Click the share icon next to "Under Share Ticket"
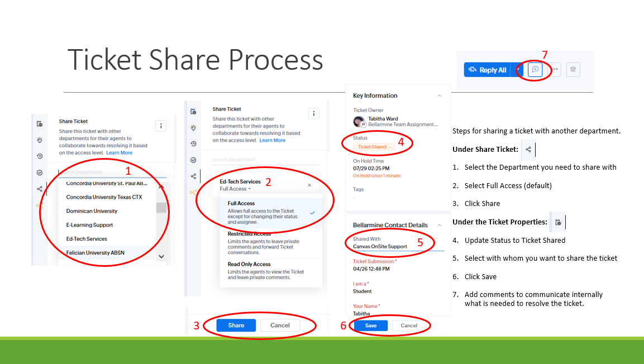 (528, 150)
